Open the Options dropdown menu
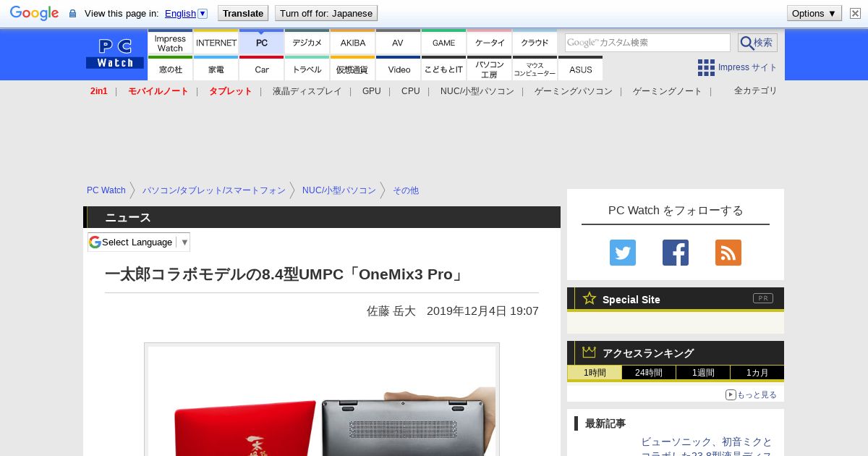 click(x=814, y=13)
